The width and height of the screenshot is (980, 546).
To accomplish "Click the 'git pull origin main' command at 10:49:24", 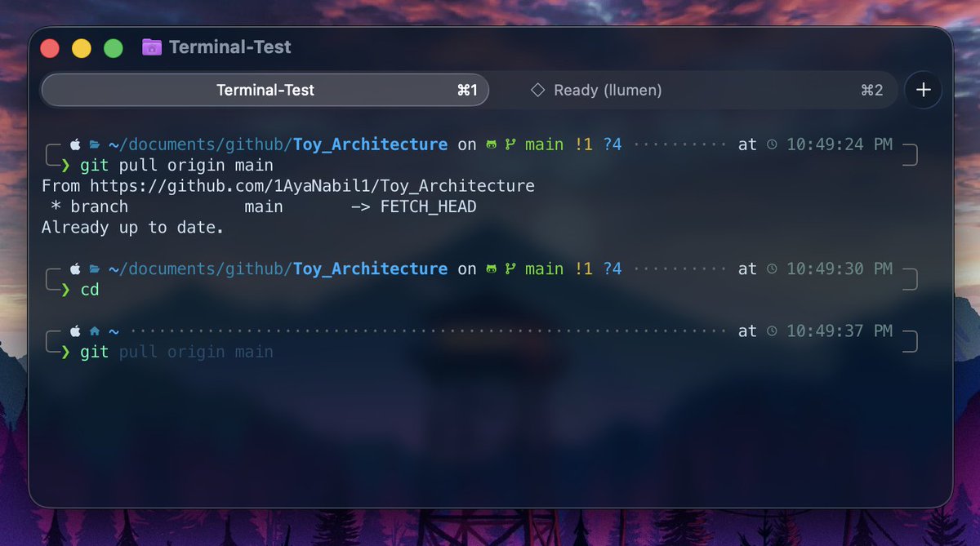I will pos(176,166).
